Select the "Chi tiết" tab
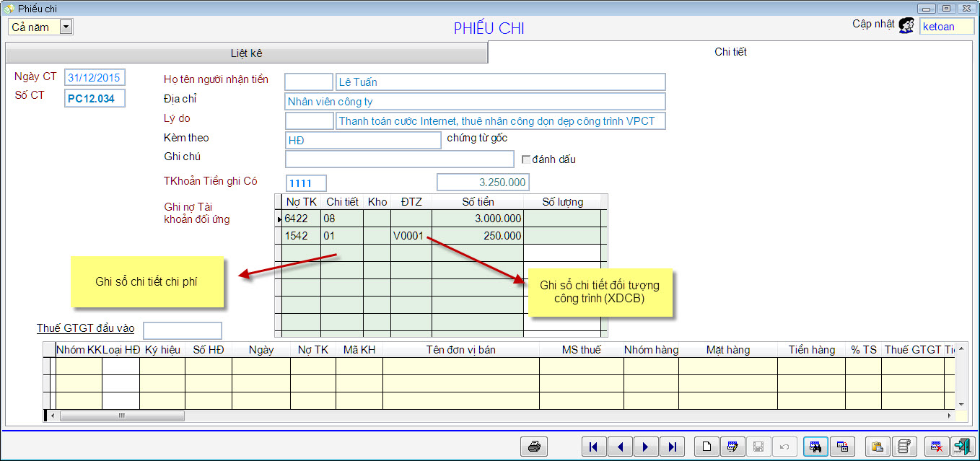 pos(730,52)
